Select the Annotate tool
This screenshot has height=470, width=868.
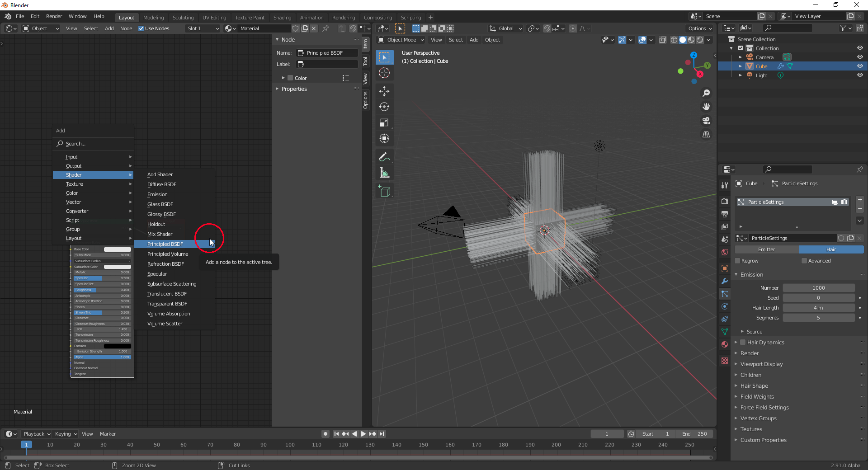(x=384, y=157)
